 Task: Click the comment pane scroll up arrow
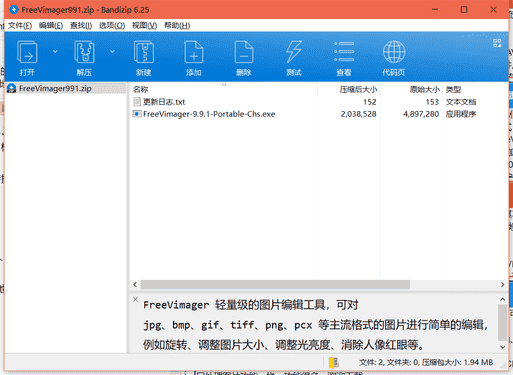tap(503, 299)
